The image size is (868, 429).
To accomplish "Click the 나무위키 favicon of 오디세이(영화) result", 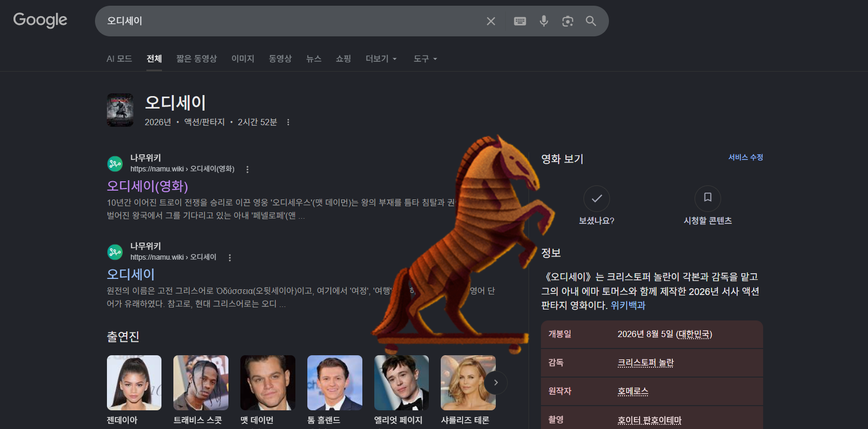I will (115, 164).
